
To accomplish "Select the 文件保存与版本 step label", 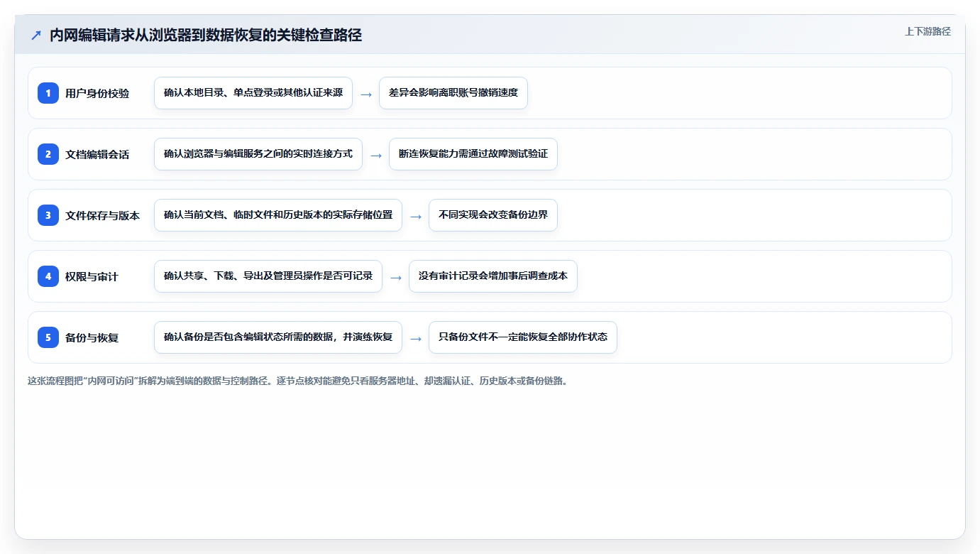I will pos(102,215).
